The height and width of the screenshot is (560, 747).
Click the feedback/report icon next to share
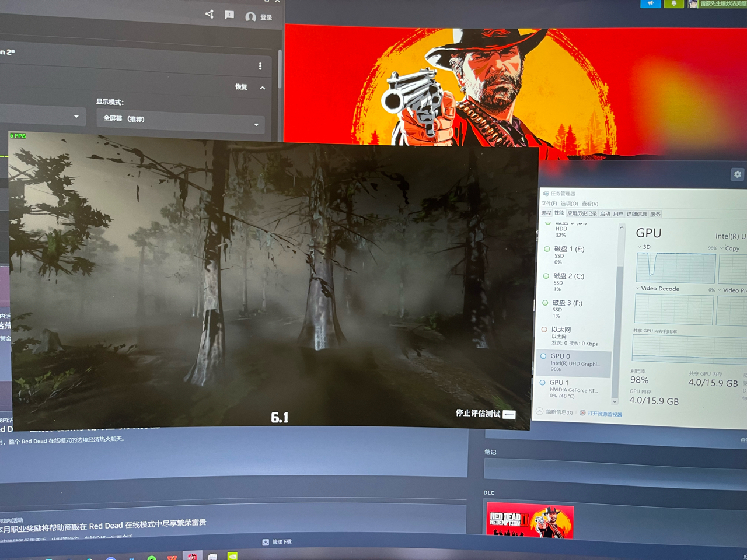pos(229,16)
